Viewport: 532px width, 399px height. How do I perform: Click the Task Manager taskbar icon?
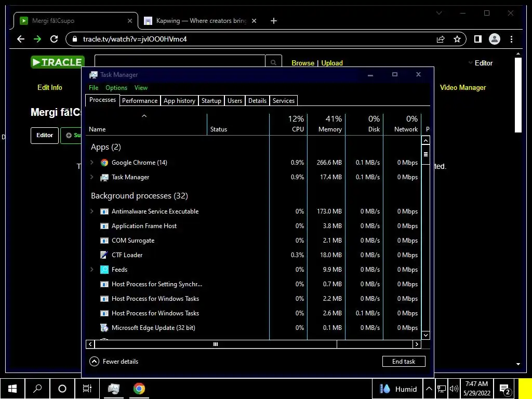pyautogui.click(x=113, y=389)
